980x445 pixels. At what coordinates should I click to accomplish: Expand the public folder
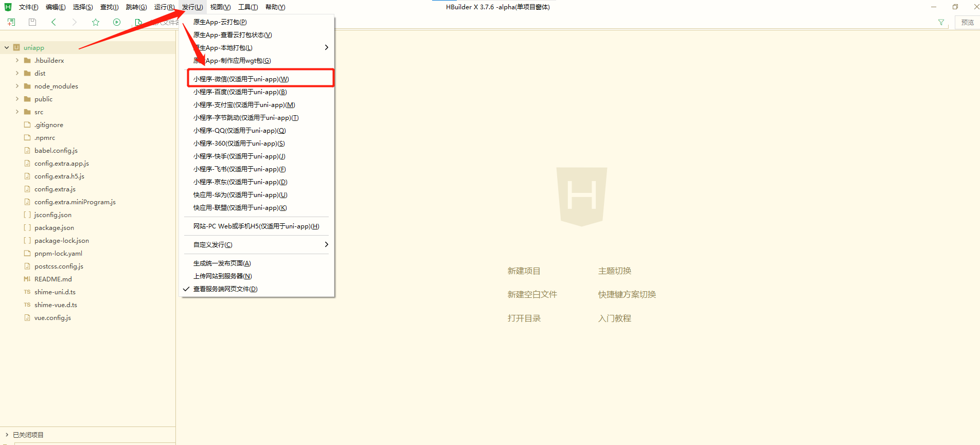pos(17,99)
